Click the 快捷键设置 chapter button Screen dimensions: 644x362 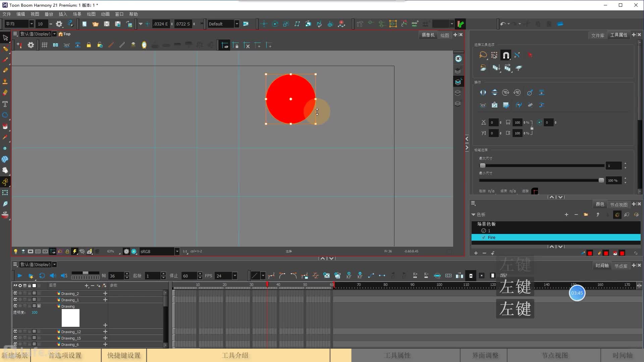point(124,355)
